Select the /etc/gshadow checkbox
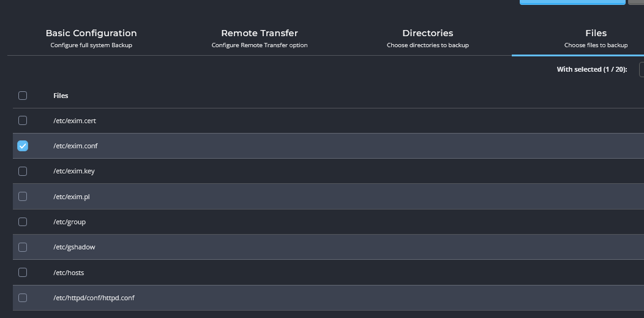 pyautogui.click(x=23, y=247)
